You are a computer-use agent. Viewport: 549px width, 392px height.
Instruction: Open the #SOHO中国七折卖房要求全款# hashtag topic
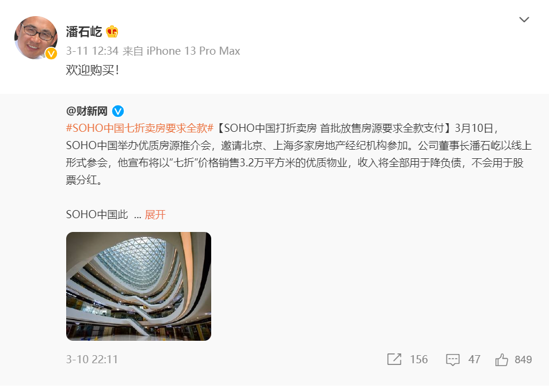click(140, 128)
